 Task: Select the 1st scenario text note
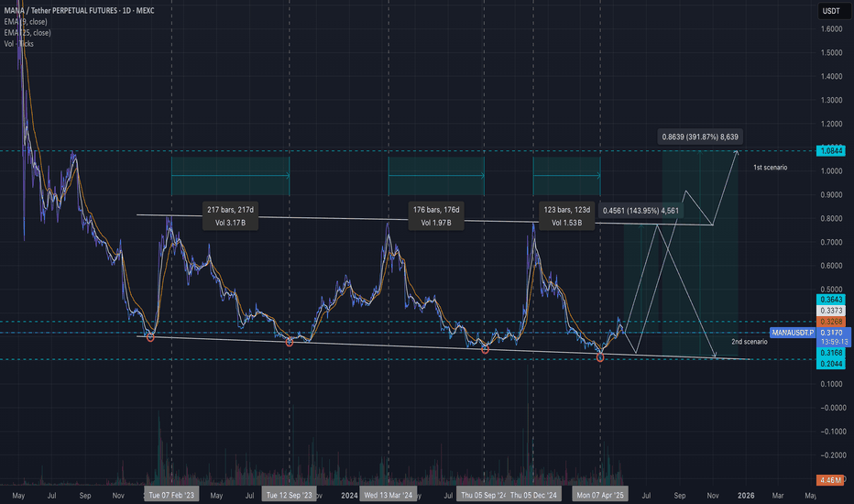pyautogui.click(x=770, y=168)
